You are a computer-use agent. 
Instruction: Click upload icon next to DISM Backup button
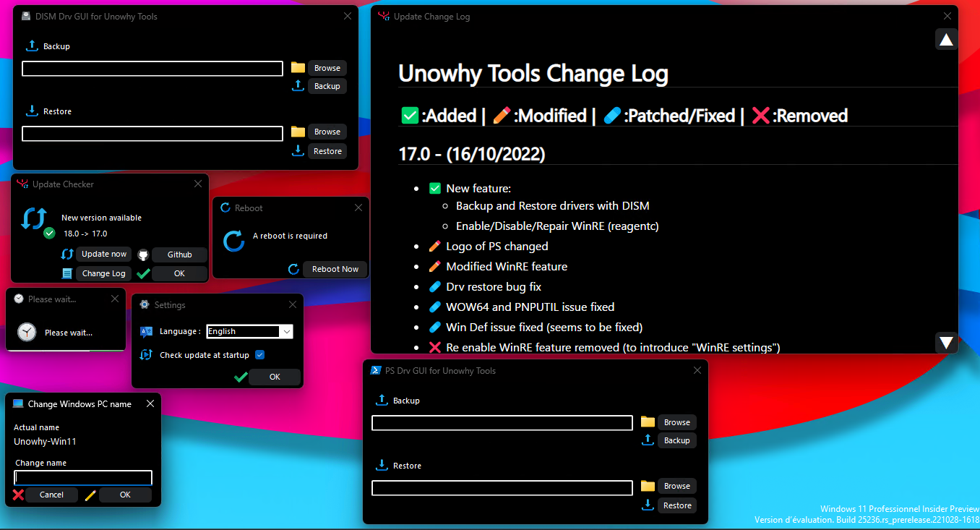click(x=298, y=85)
